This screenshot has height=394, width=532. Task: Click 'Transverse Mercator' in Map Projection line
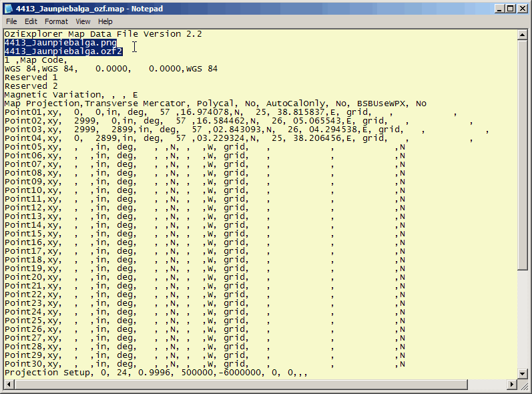pos(135,104)
